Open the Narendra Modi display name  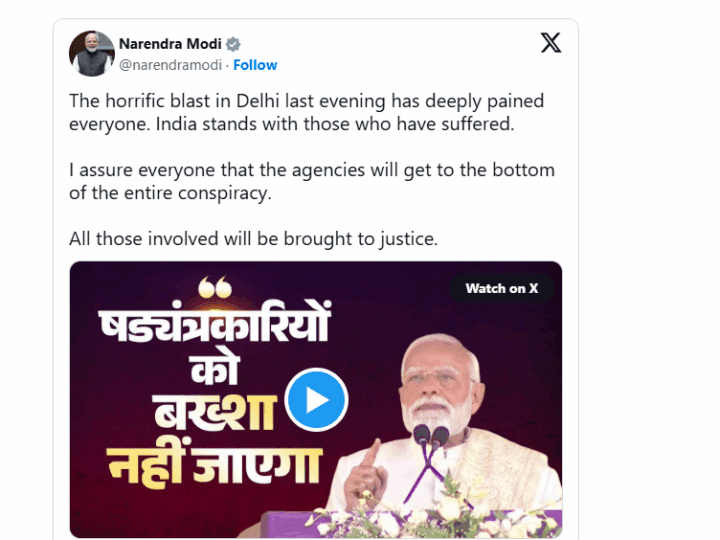point(171,44)
